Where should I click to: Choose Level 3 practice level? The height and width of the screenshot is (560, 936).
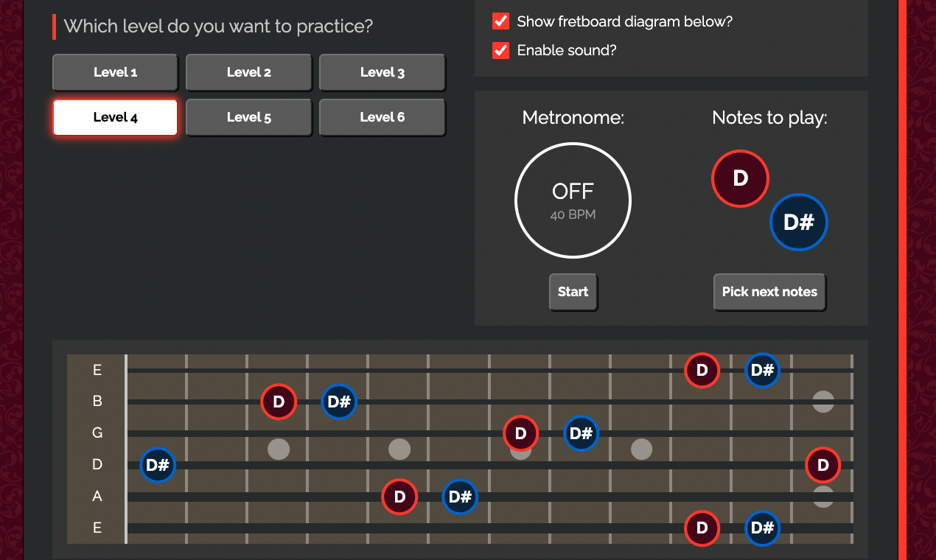click(382, 72)
